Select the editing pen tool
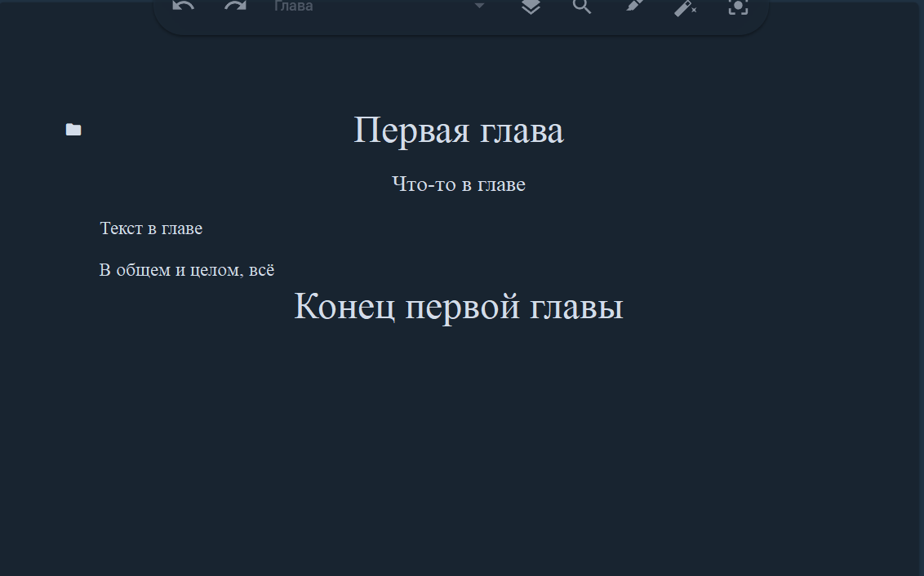Screen dimensions: 924x576 (634, 7)
